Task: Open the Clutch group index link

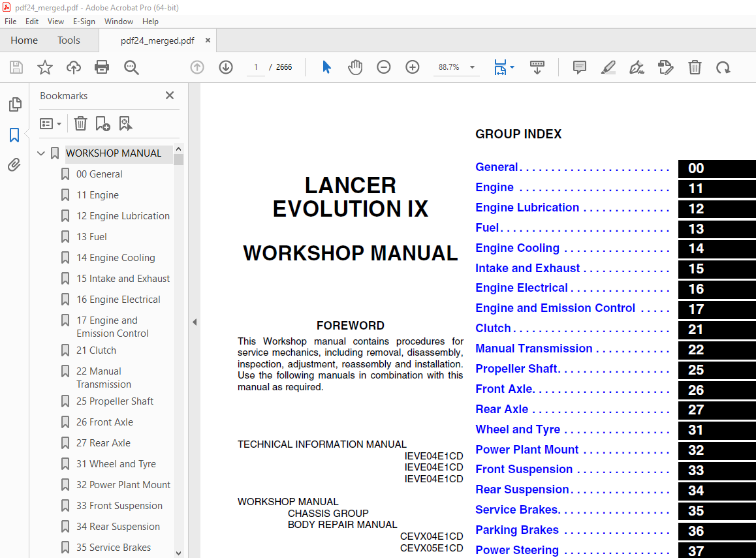Action: 493,328
